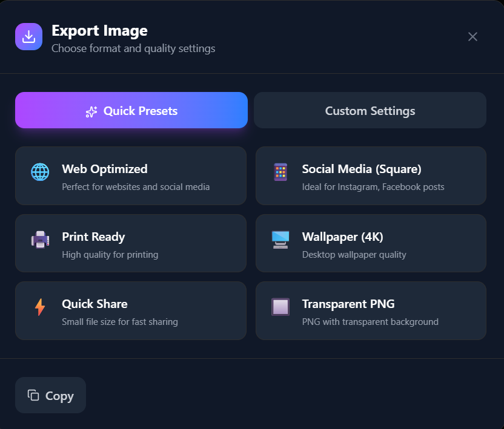This screenshot has width=504, height=429.
Task: Click the text 'PNG with transparent background'
Action: [370, 322]
